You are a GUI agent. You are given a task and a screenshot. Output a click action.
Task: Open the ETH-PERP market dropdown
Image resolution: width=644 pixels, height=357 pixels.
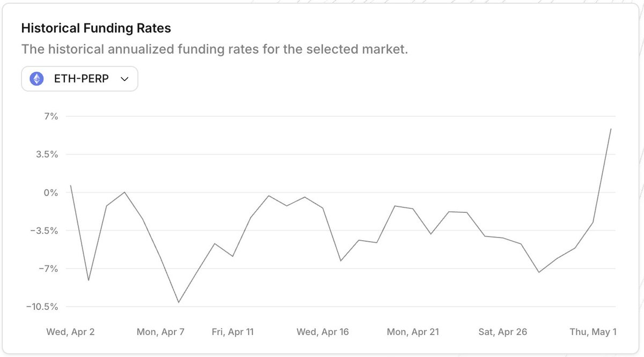(x=79, y=79)
